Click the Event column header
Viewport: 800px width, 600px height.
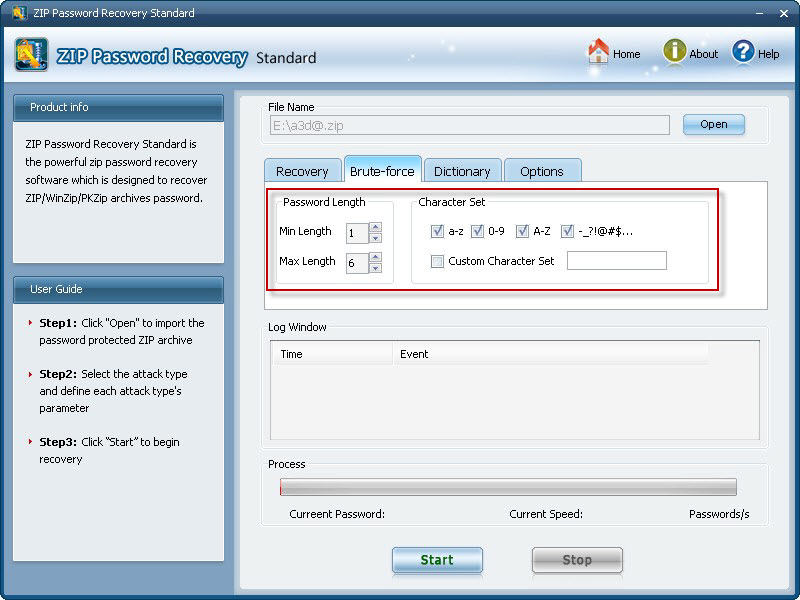(x=551, y=354)
